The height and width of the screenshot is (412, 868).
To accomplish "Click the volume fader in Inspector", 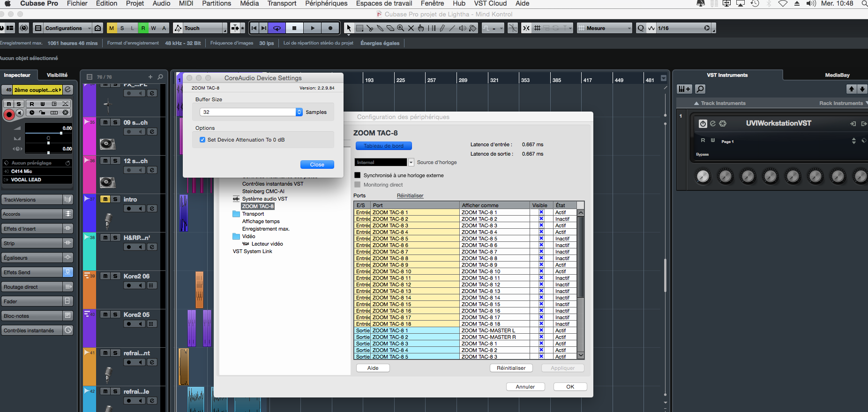I will tap(61, 133).
